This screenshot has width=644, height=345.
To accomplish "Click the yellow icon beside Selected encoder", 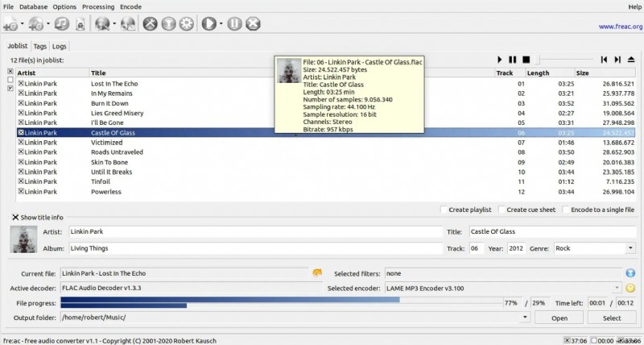I will pyautogui.click(x=630, y=289).
